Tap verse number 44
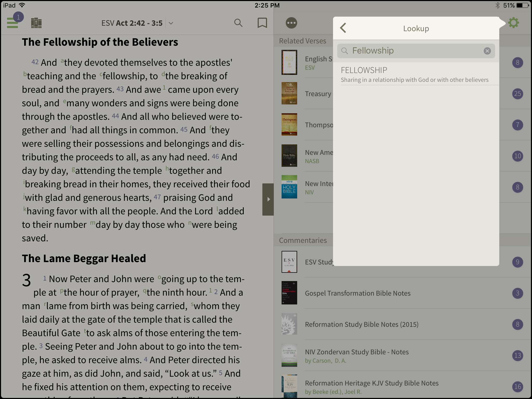The height and width of the screenshot is (399, 532). pyautogui.click(x=115, y=116)
